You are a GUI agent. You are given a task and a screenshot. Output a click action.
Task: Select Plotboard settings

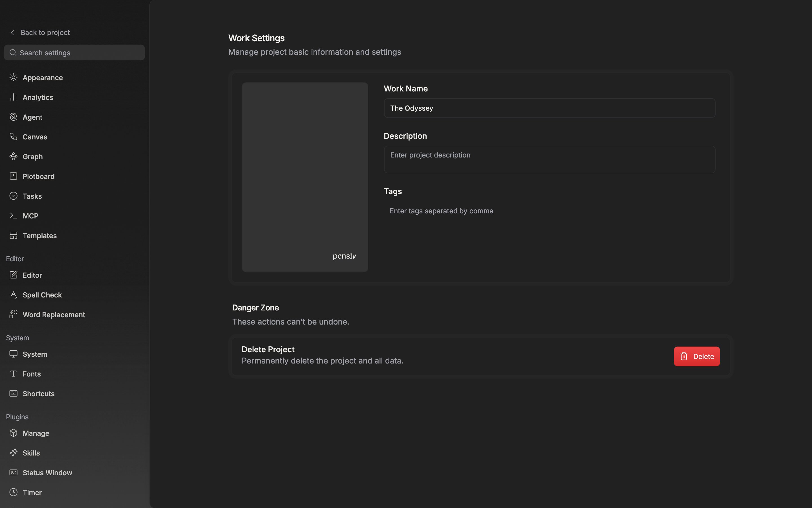click(74, 176)
